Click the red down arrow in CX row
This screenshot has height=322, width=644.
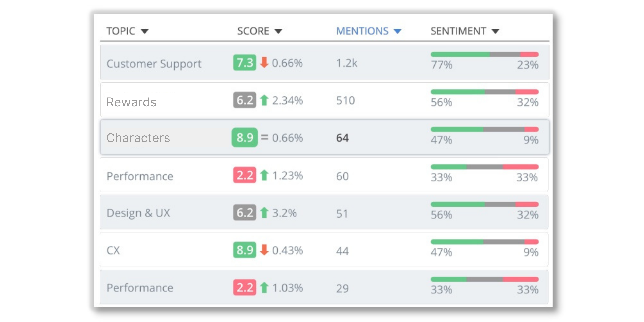264,250
